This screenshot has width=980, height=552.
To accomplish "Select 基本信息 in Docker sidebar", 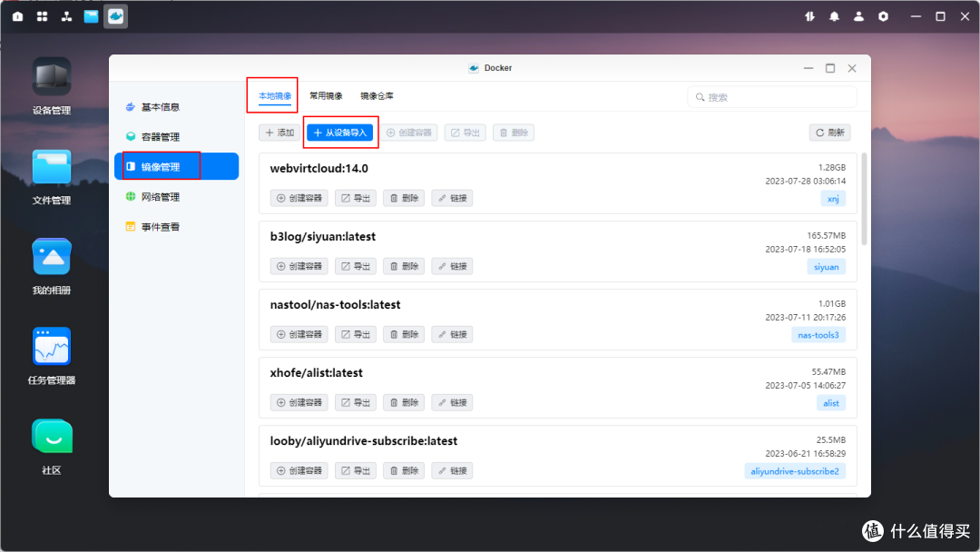I will tap(176, 107).
